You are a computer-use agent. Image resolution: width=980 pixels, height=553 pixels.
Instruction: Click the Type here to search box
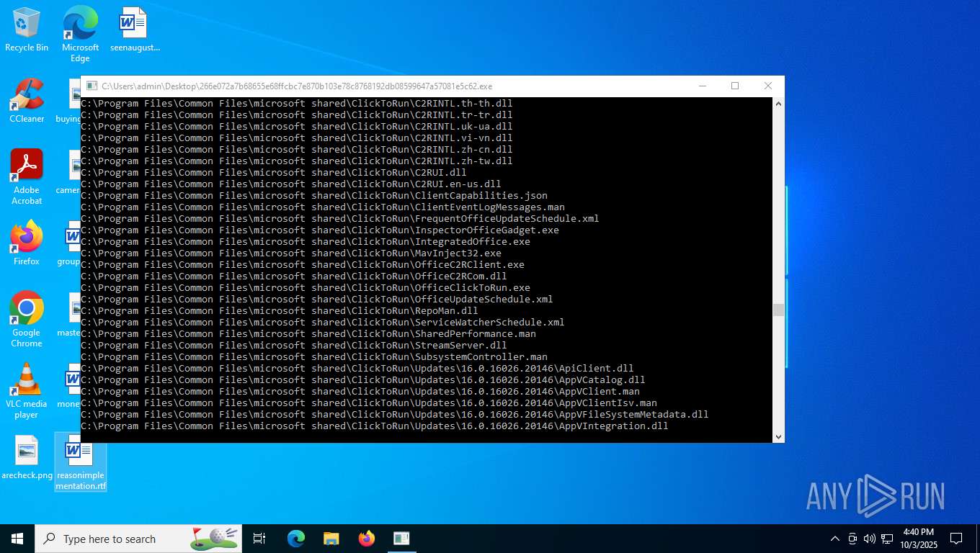pos(138,539)
